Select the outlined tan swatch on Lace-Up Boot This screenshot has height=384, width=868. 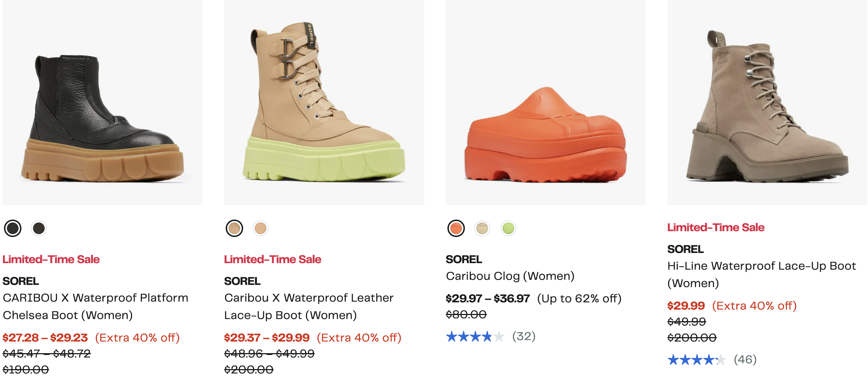pos(234,228)
